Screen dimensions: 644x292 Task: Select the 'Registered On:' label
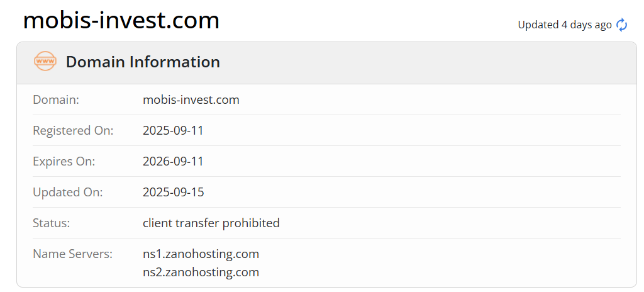click(x=73, y=130)
